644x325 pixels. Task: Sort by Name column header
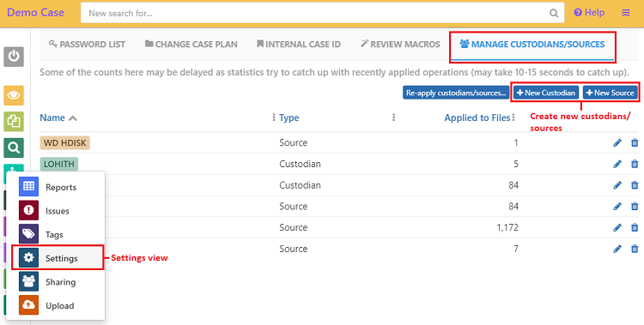pos(52,117)
